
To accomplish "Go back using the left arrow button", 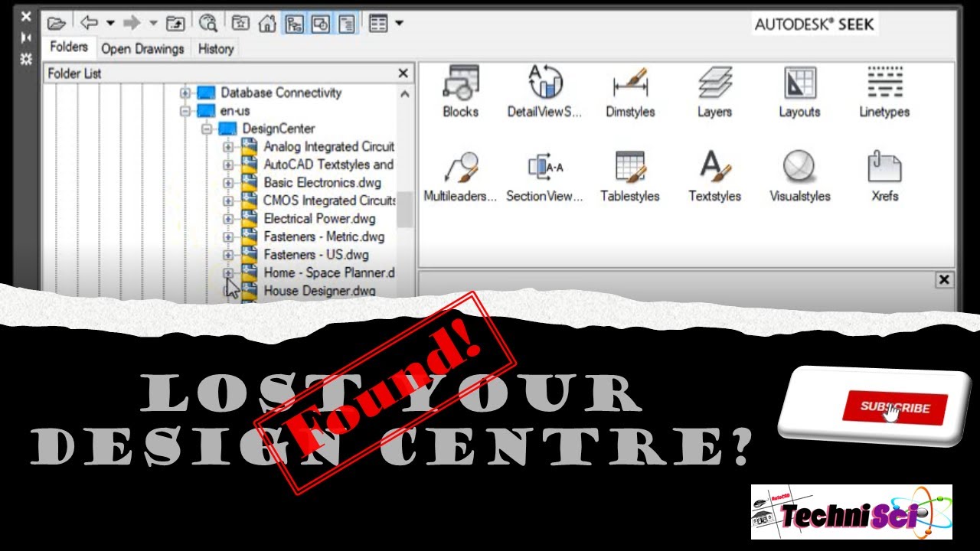I will [90, 23].
